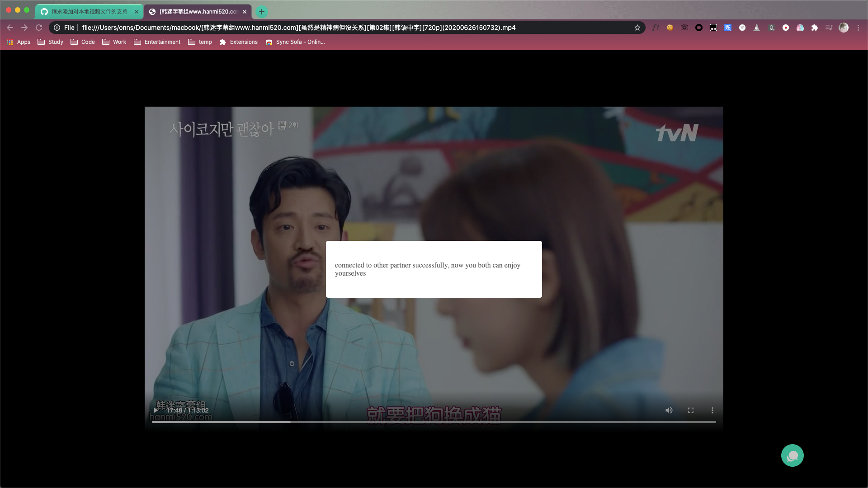The height and width of the screenshot is (488, 868).
Task: Click the black ring extension icon
Action: pos(699,28)
